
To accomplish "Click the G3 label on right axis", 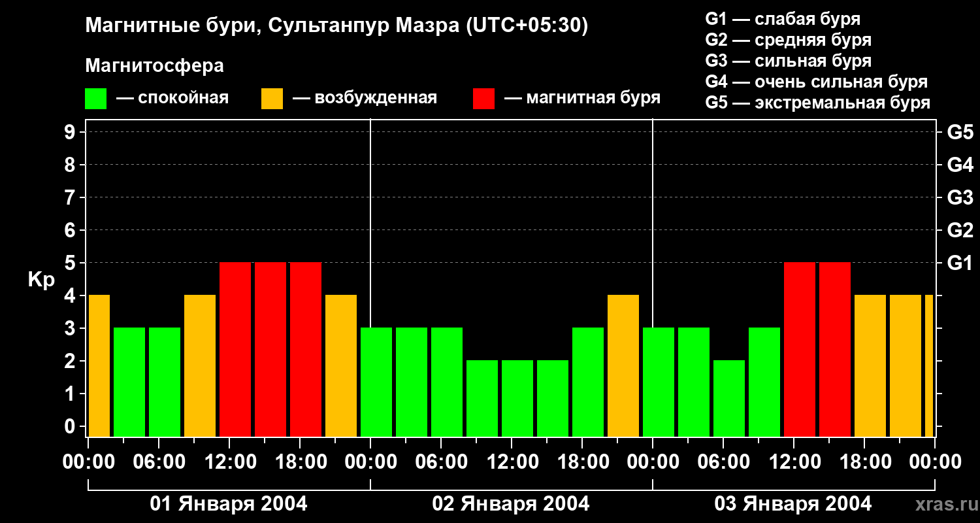I will [x=960, y=197].
